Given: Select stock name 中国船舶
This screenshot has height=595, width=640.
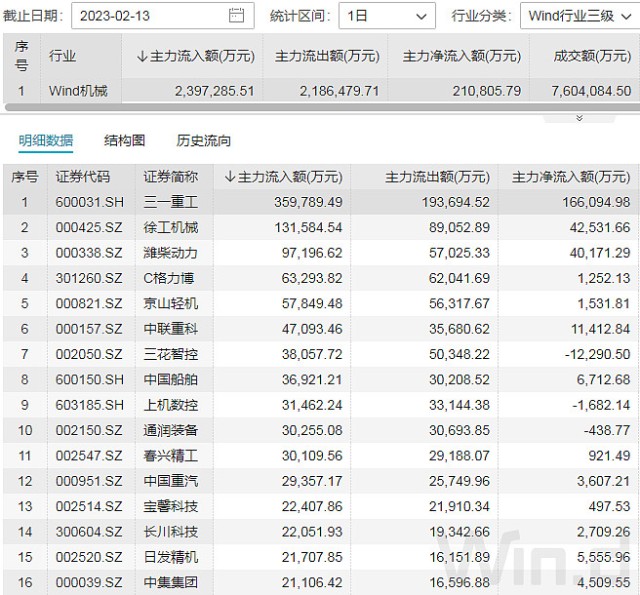Looking at the screenshot, I should click(x=171, y=379).
